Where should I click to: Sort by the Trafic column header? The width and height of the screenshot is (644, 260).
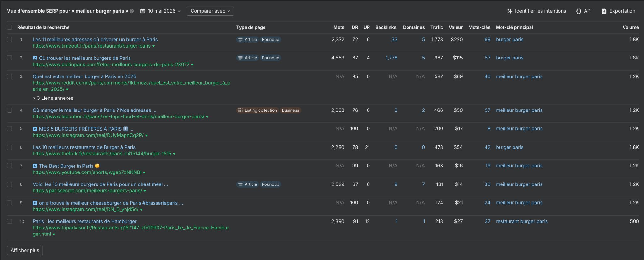click(x=436, y=27)
